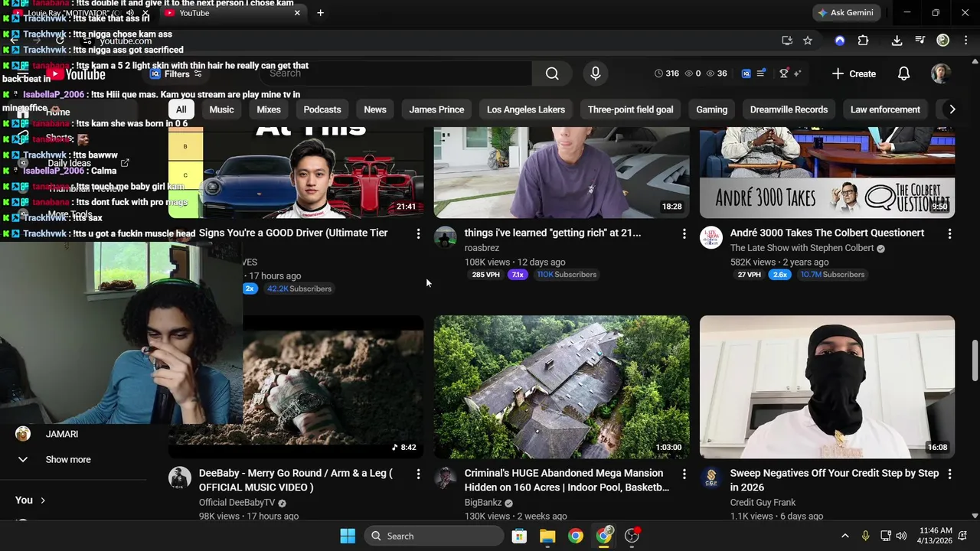Click the install app icon in address bar
The height and width of the screenshot is (551, 980).
click(x=786, y=41)
